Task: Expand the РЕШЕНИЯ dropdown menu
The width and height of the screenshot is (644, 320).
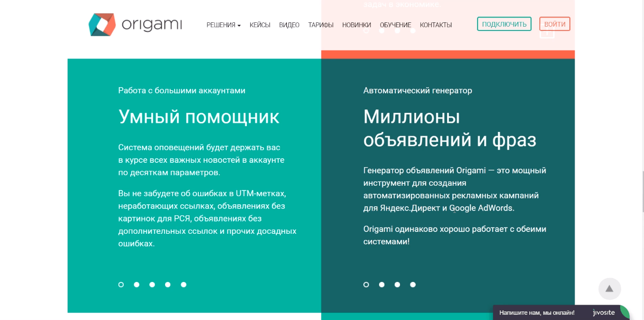Action: point(224,25)
